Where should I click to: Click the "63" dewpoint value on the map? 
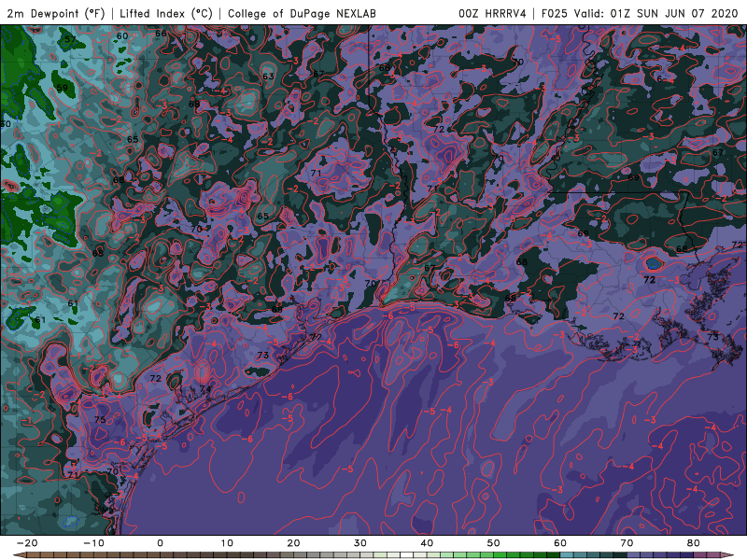(268, 77)
